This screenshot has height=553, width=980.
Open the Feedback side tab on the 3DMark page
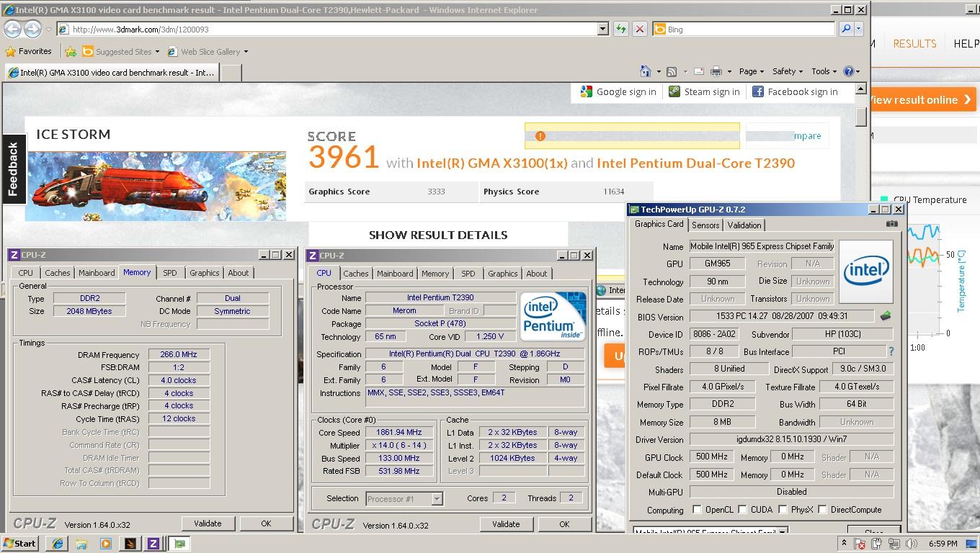13,168
